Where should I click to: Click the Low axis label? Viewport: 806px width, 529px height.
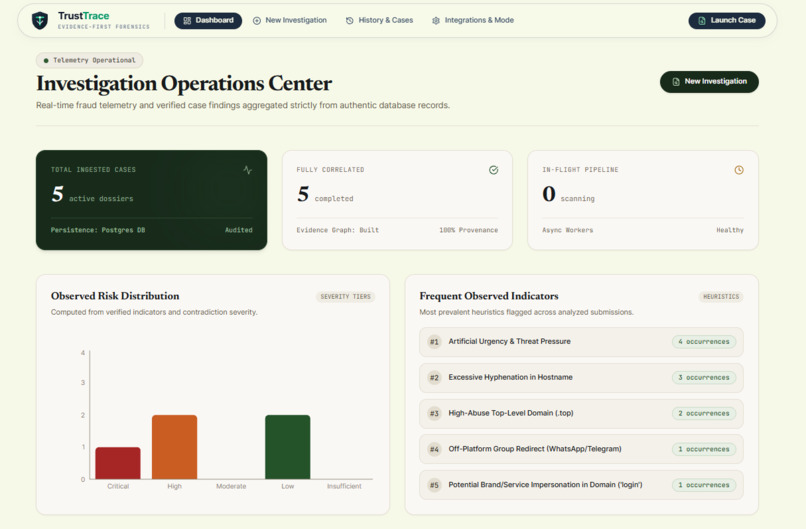[287, 486]
